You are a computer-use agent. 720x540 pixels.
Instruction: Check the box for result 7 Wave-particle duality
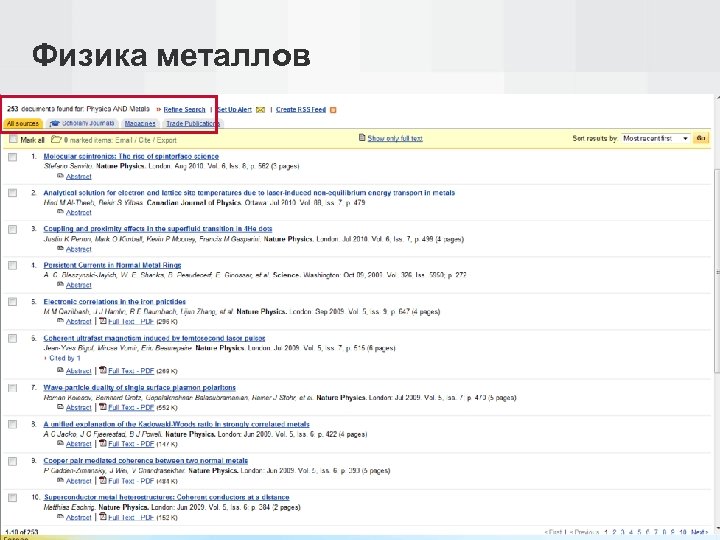(12, 388)
